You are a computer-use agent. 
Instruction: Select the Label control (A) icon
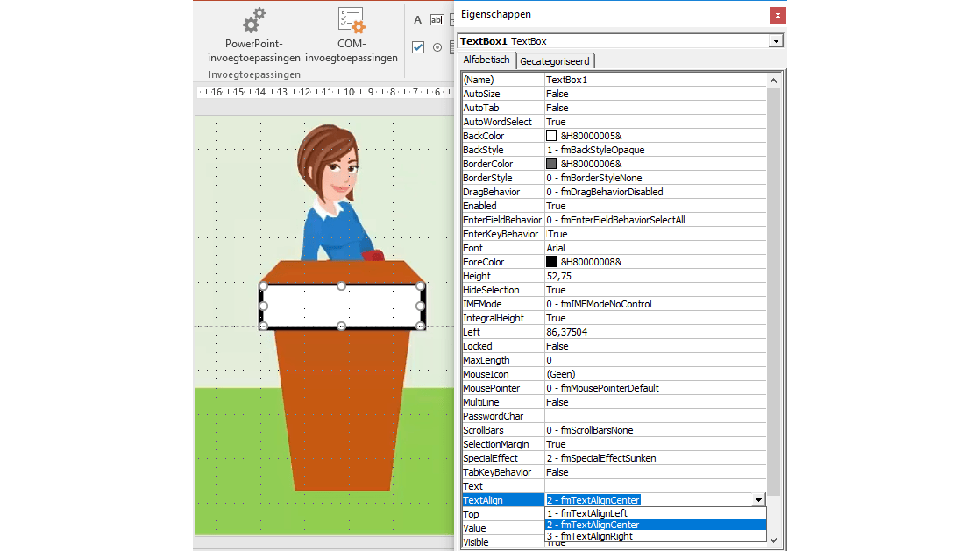[x=417, y=20]
